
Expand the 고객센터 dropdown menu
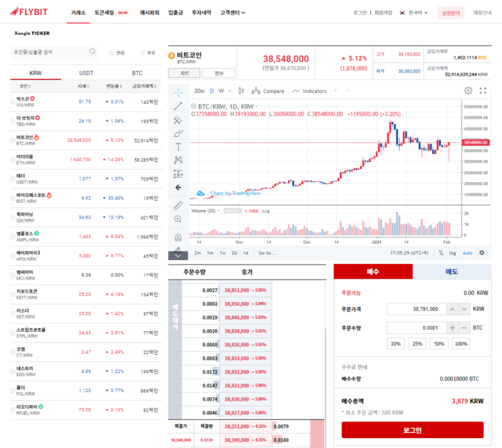click(x=232, y=13)
